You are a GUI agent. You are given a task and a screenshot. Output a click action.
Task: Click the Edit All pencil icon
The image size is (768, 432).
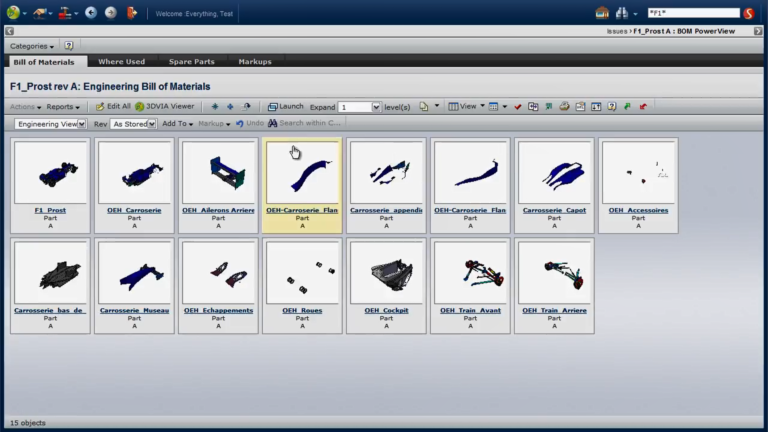100,106
